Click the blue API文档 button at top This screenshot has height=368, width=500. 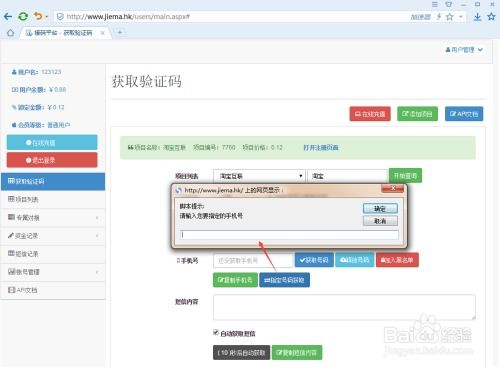(464, 114)
